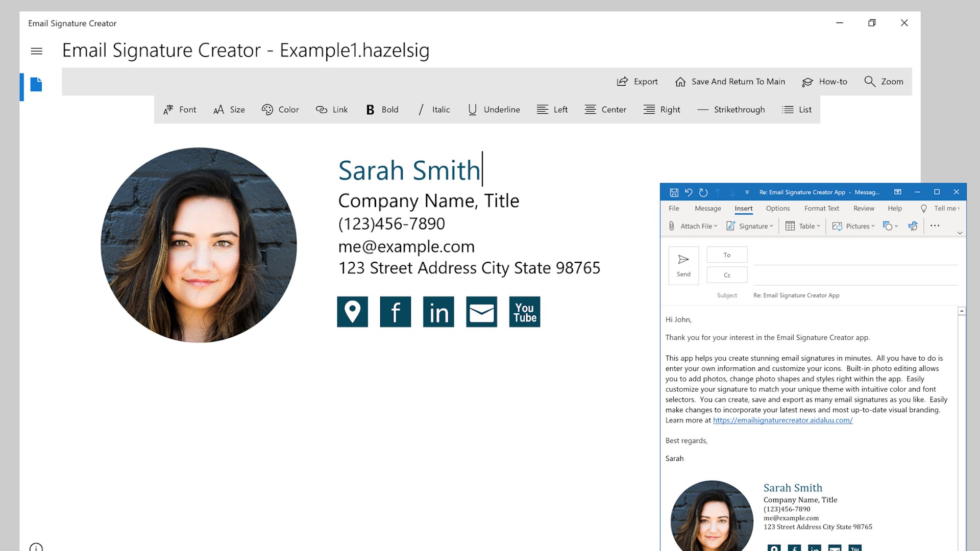
Task: Click the LinkedIn icon in signature
Action: (438, 312)
